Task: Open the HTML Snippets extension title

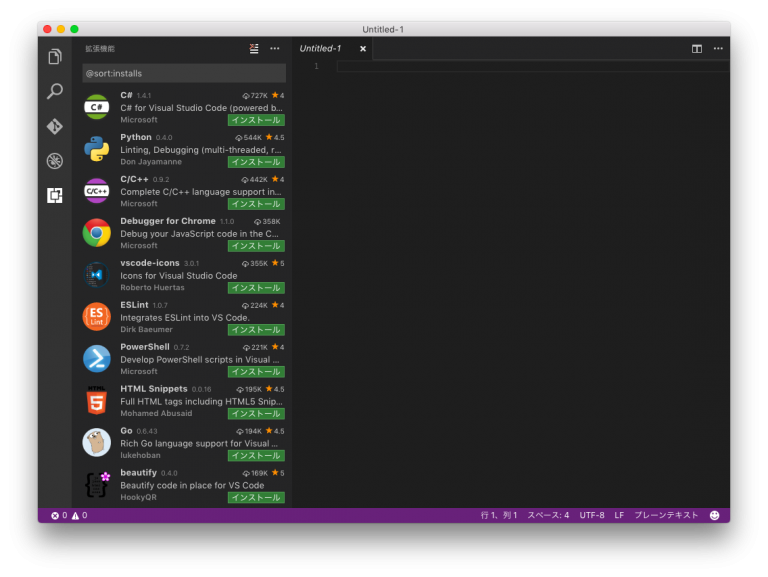Action: point(154,389)
